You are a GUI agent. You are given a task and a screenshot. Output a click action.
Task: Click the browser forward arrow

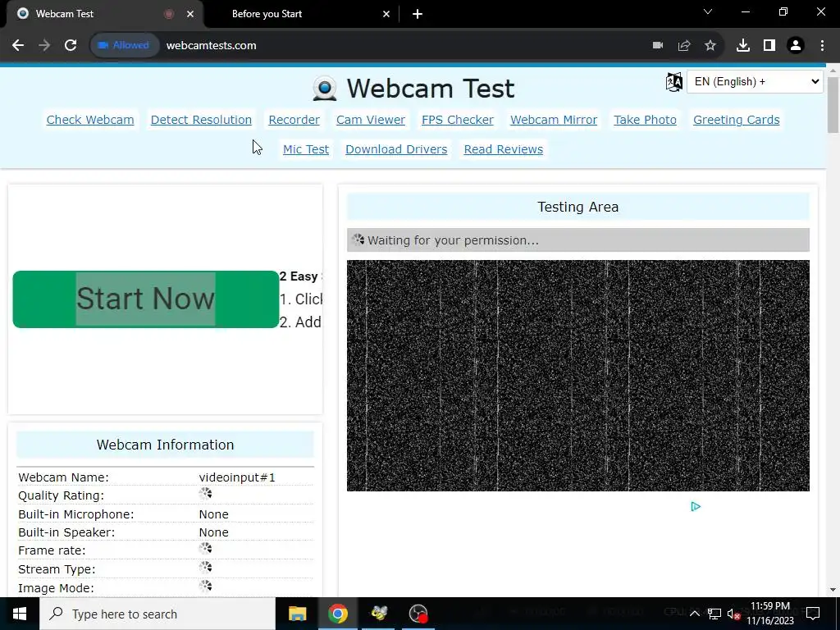(x=44, y=46)
